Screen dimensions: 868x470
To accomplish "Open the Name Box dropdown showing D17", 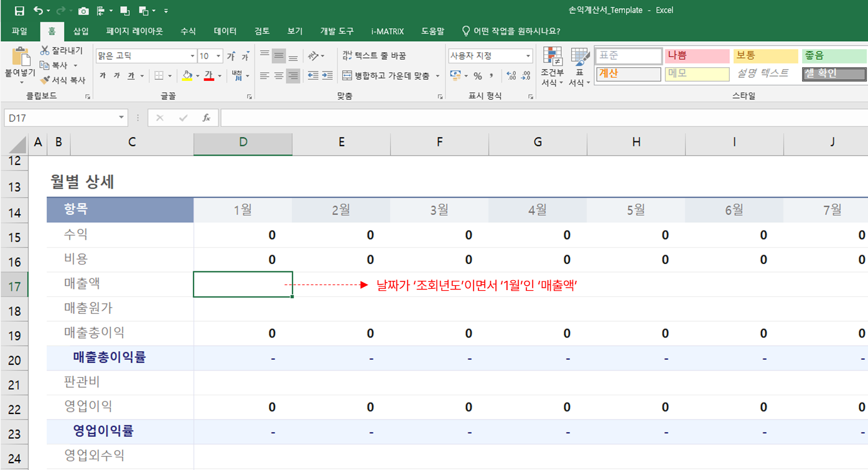I will coord(121,118).
